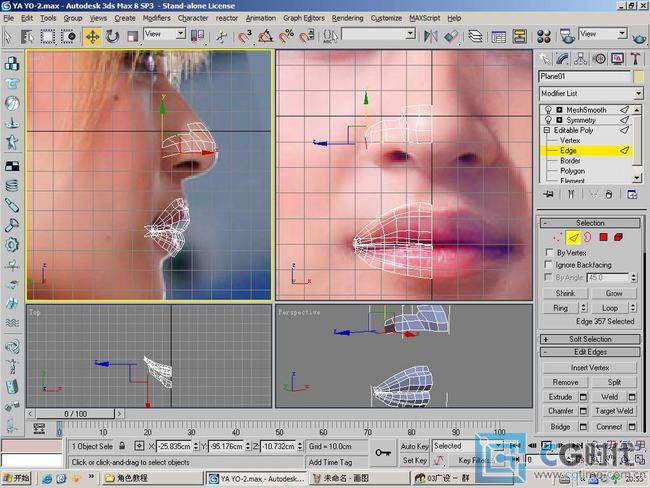Screen dimensions: 650x488
Task: Open 角色教程 folder in taskbar
Action: coord(150,478)
